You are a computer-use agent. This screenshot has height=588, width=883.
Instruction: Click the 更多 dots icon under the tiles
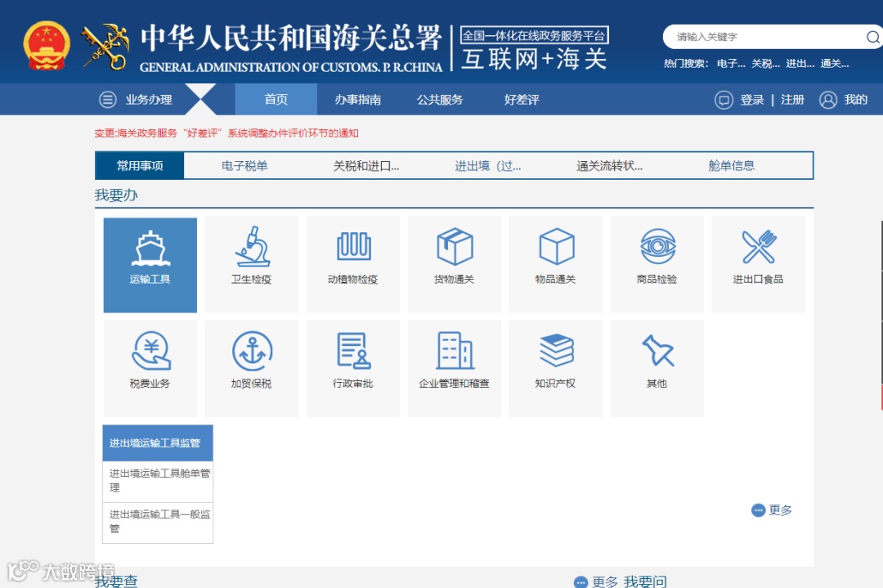[758, 510]
